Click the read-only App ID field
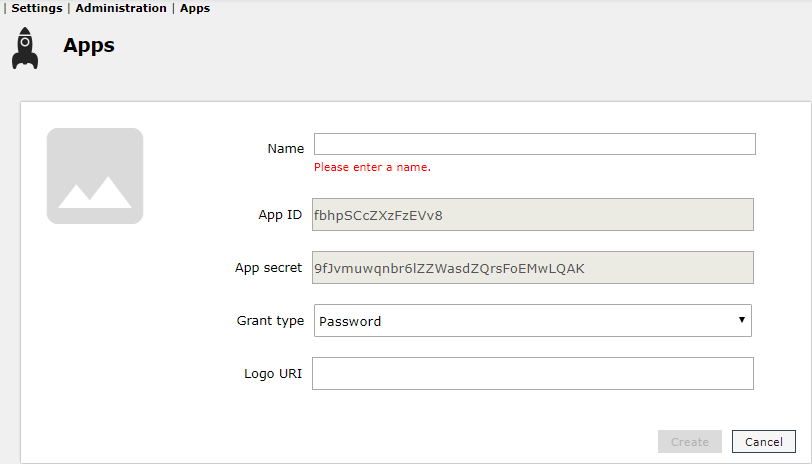812x464 pixels. click(x=533, y=214)
